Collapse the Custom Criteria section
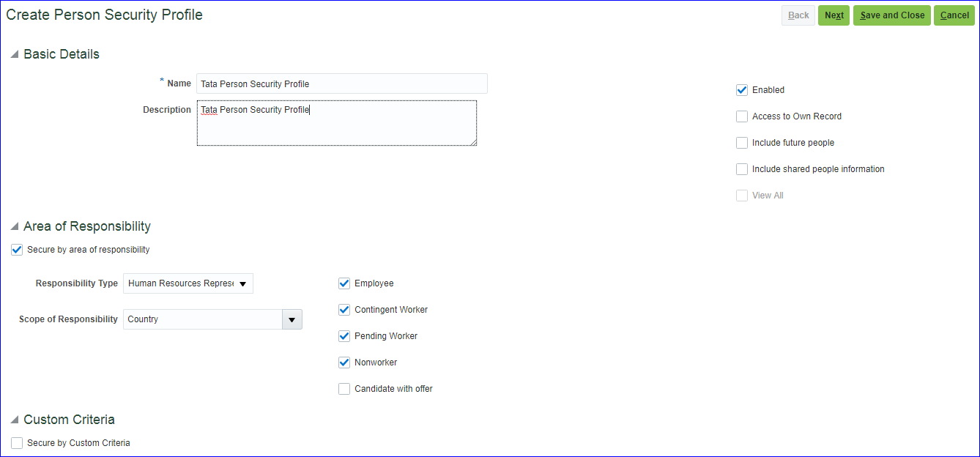The height and width of the screenshot is (457, 980). 14,420
